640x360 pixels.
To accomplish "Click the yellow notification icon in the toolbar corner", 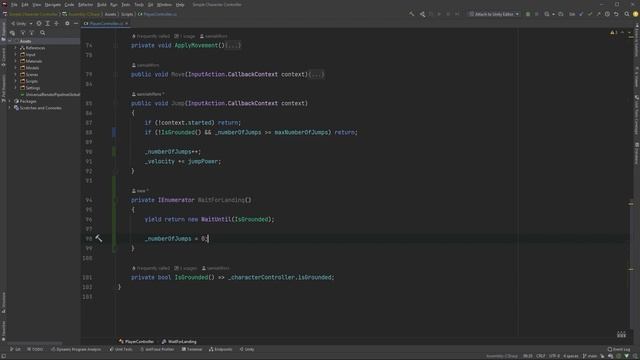I will 635,14.
